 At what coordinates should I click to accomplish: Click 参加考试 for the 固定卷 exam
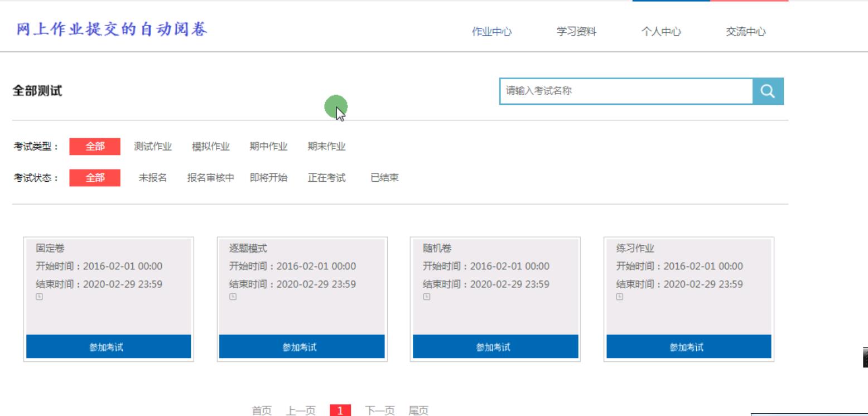(109, 347)
